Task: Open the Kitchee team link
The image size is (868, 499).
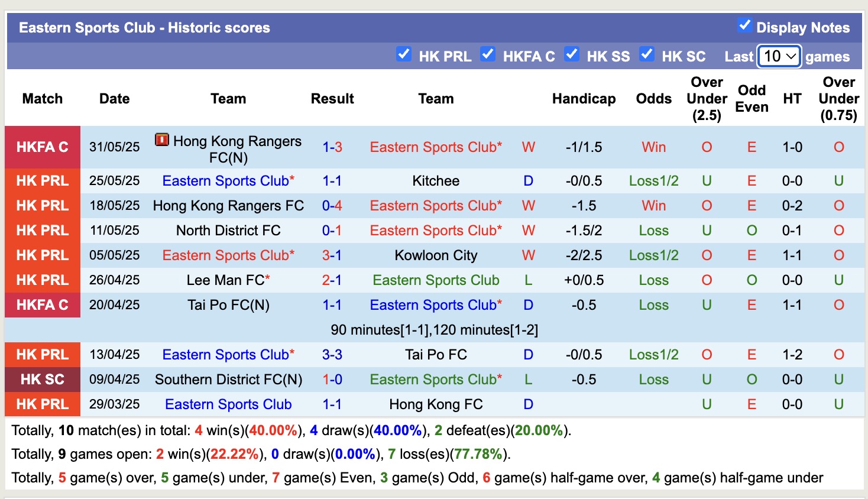Action: pos(436,181)
